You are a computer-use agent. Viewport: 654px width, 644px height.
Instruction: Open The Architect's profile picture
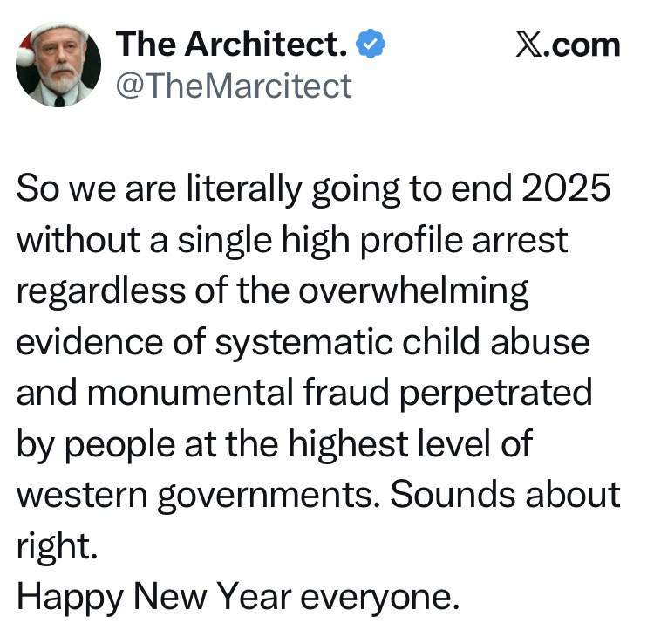tap(58, 65)
